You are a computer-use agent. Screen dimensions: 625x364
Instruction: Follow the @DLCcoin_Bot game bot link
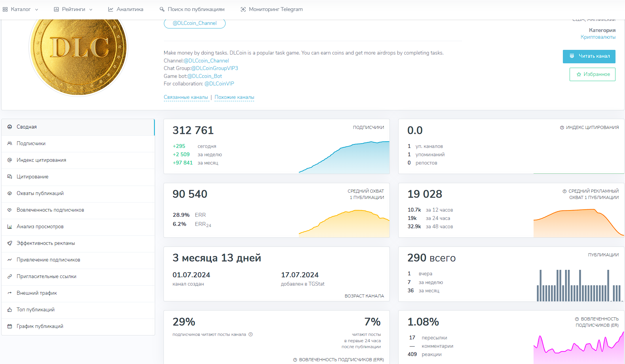[x=205, y=76]
